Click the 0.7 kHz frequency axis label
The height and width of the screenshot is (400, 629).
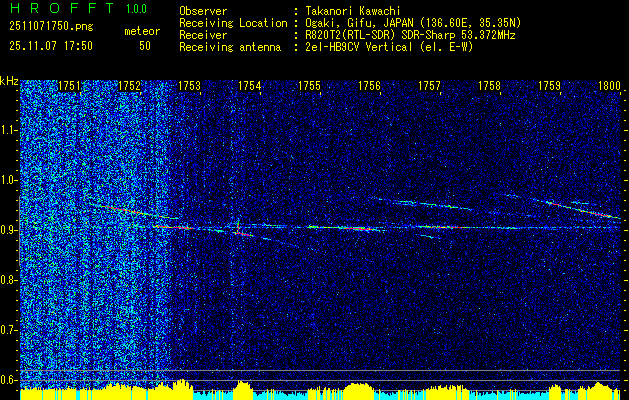8,330
